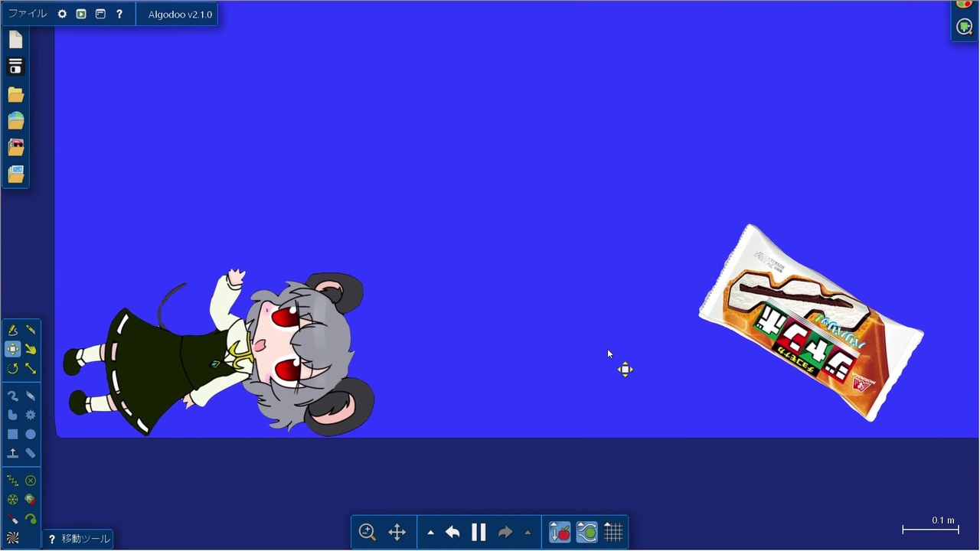This screenshot has height=551, width=980.
Task: Open the Save scene panel
Action: coord(16,67)
